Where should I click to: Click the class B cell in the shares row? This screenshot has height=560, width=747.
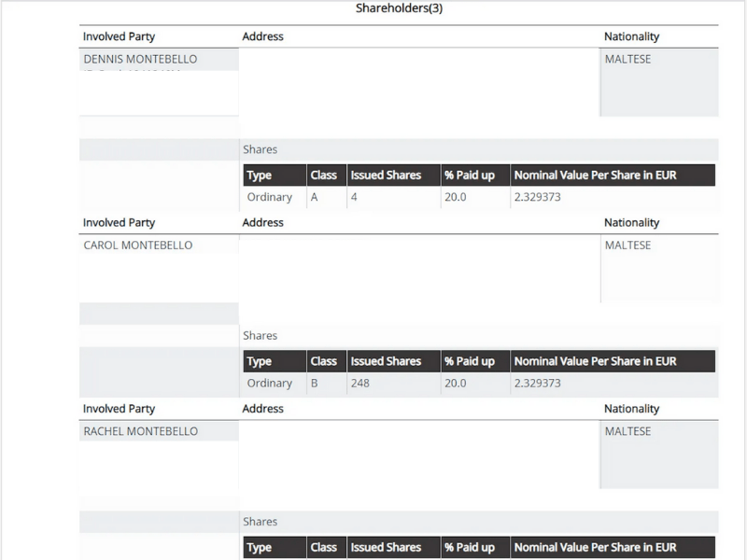coord(315,384)
